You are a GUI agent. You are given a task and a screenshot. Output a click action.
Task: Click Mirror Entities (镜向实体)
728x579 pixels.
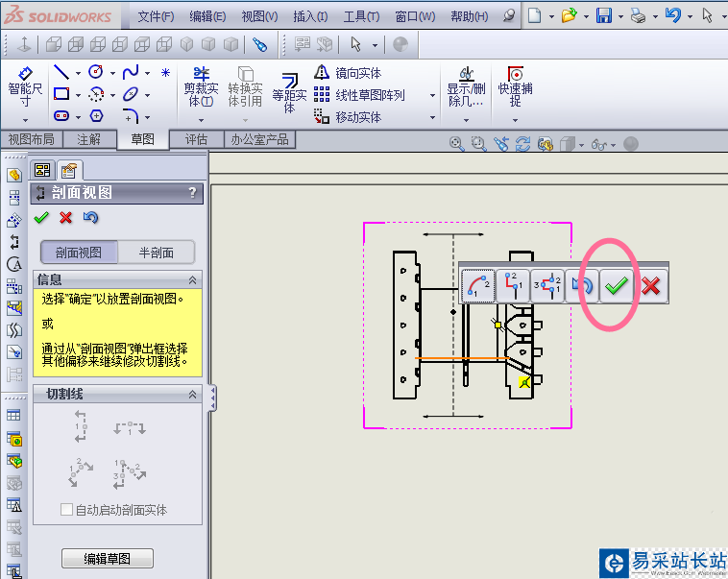tap(348, 73)
